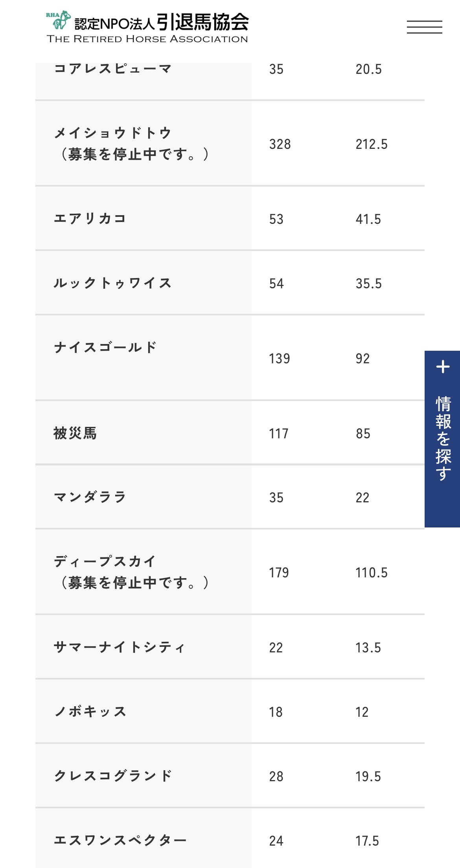This screenshot has height=868, width=460.
Task: Expand the plus icon on blue side tab
Action: tap(443, 367)
